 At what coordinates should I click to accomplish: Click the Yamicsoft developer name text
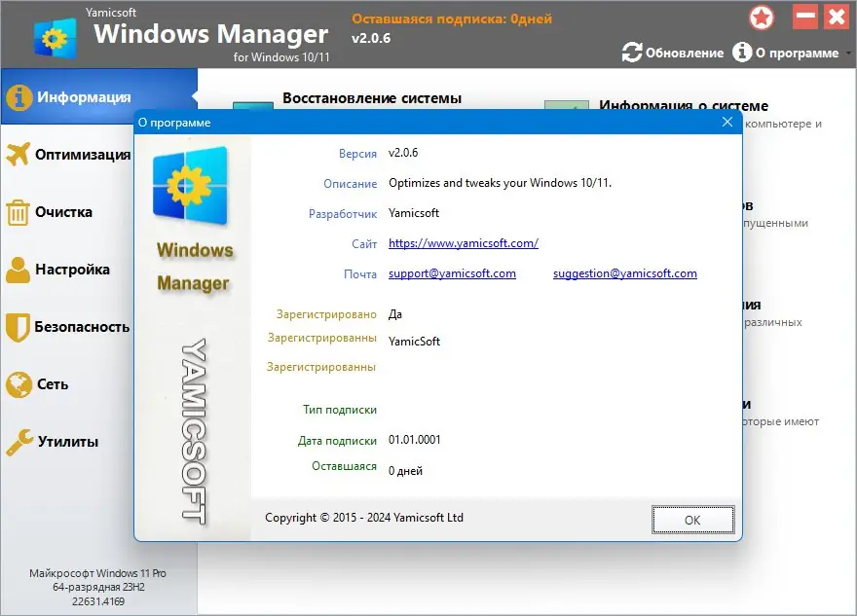(x=414, y=213)
